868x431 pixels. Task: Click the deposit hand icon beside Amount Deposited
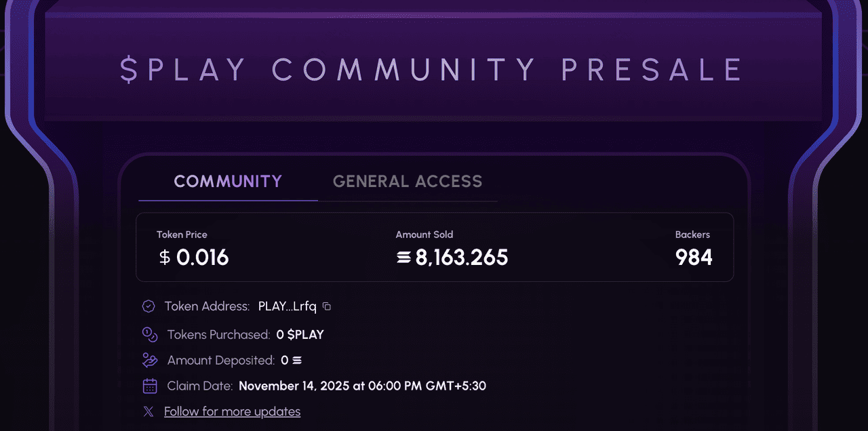coord(150,360)
